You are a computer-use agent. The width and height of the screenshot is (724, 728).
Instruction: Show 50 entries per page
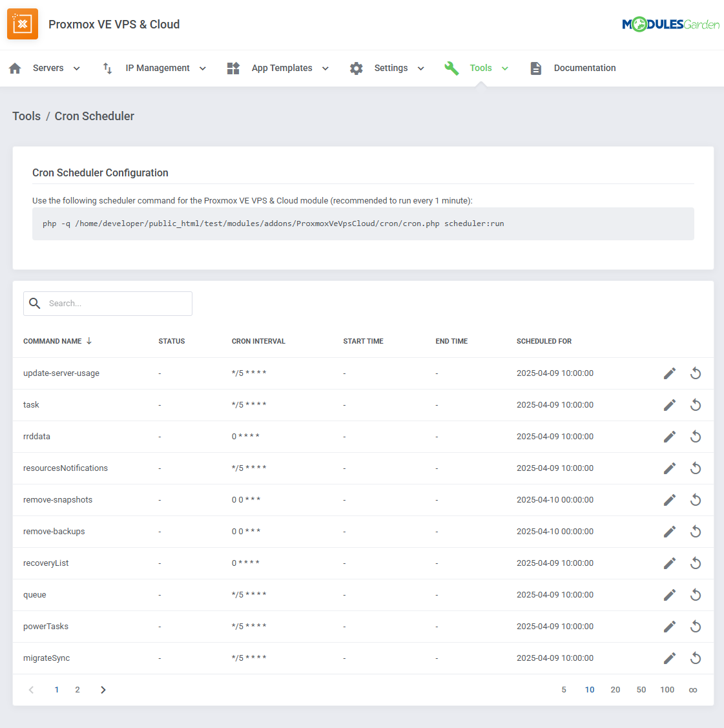641,690
